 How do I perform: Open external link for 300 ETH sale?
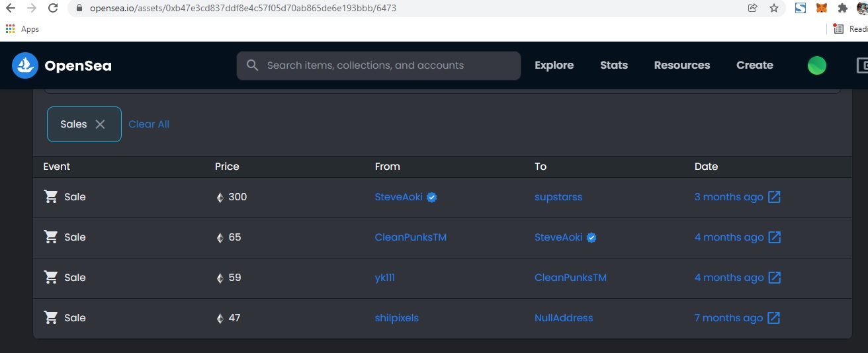tap(774, 197)
